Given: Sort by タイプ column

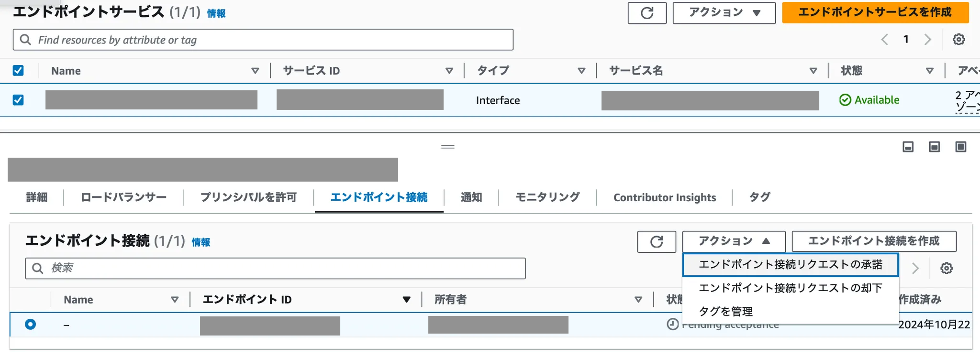Looking at the screenshot, I should pyautogui.click(x=581, y=71).
